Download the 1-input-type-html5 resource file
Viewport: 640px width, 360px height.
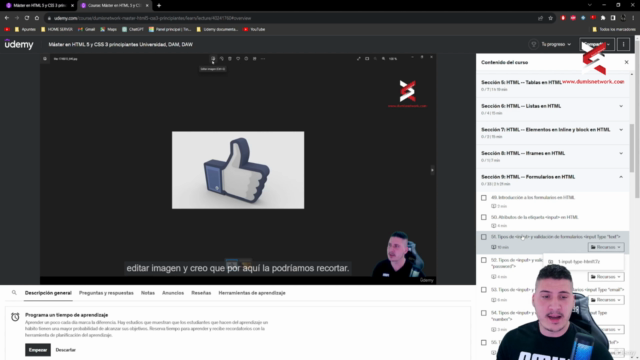click(x=579, y=262)
